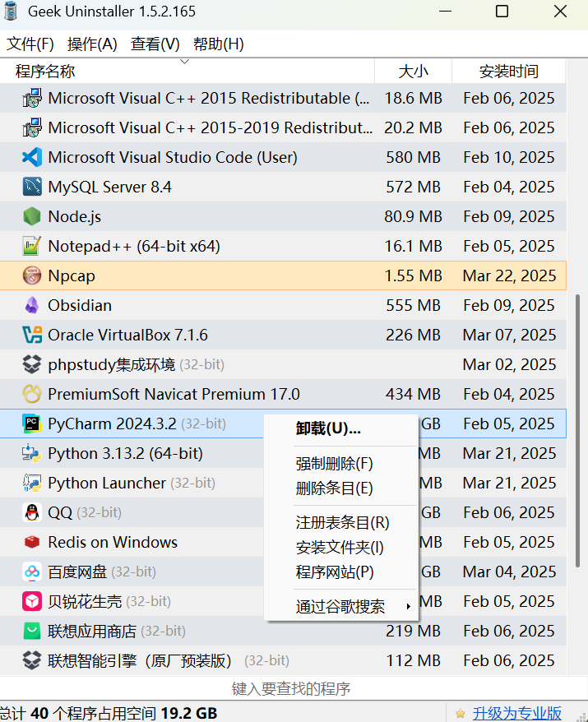Click the 580 MB size cell
The height and width of the screenshot is (722, 588).
[x=413, y=158]
